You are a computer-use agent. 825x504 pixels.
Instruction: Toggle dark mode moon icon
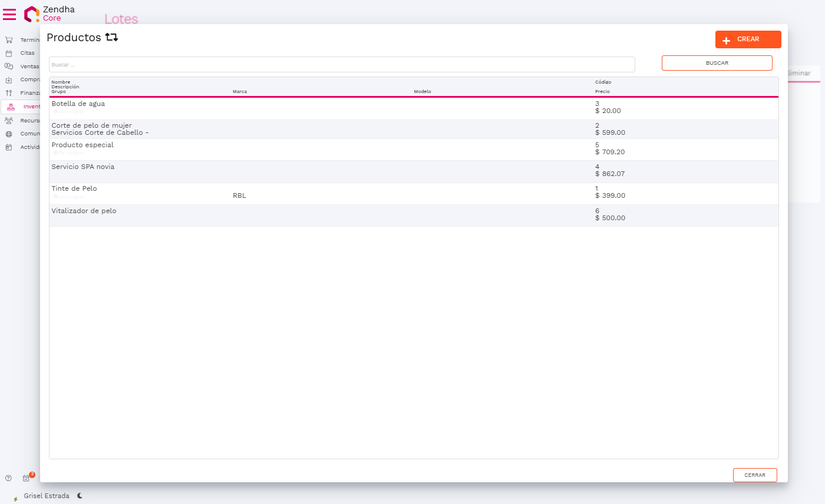(x=80, y=496)
